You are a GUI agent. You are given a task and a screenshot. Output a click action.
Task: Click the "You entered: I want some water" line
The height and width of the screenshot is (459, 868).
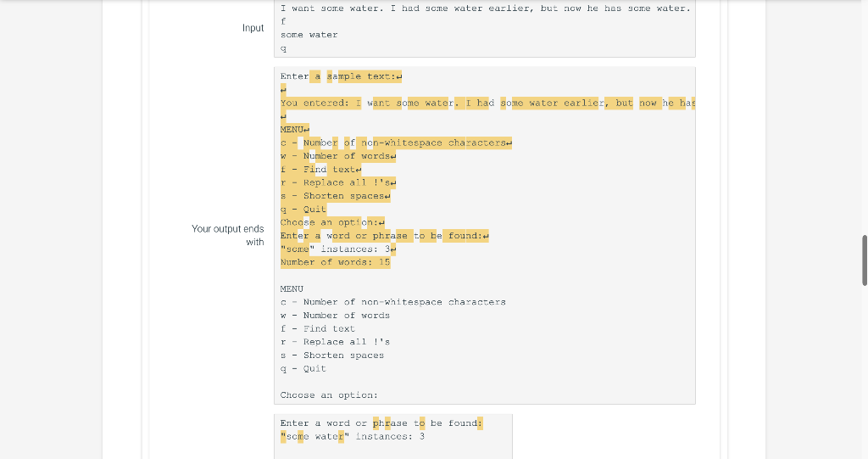pyautogui.click(x=487, y=104)
